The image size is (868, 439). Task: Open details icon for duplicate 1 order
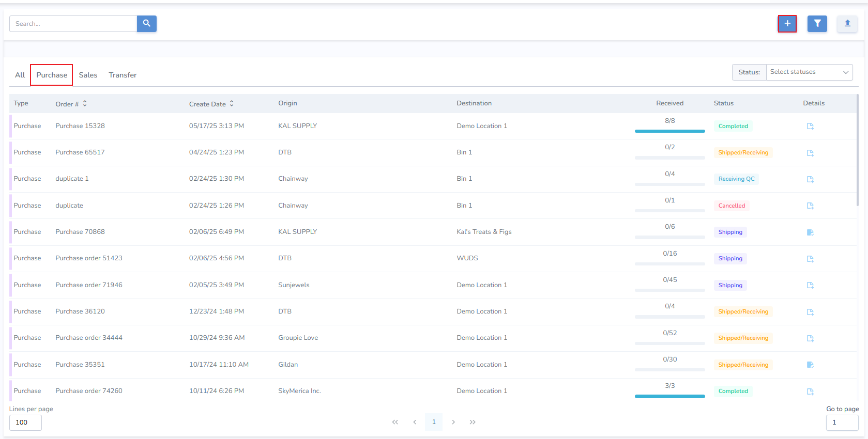810,179
